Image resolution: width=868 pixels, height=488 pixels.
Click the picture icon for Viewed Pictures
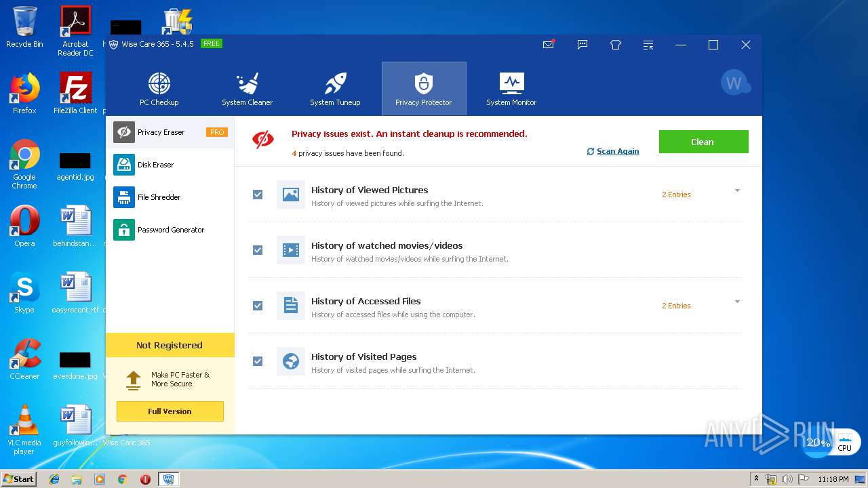point(291,195)
